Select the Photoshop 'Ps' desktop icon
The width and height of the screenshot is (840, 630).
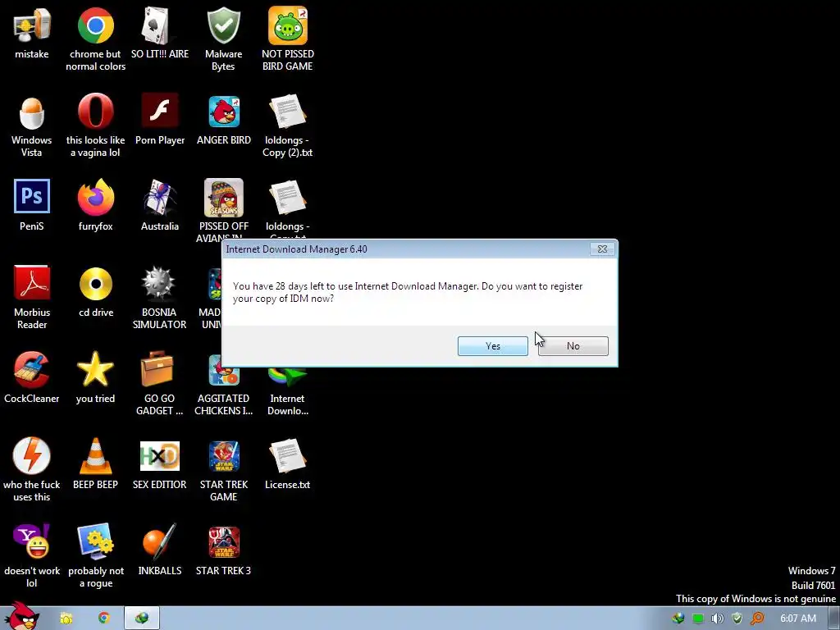click(x=32, y=206)
